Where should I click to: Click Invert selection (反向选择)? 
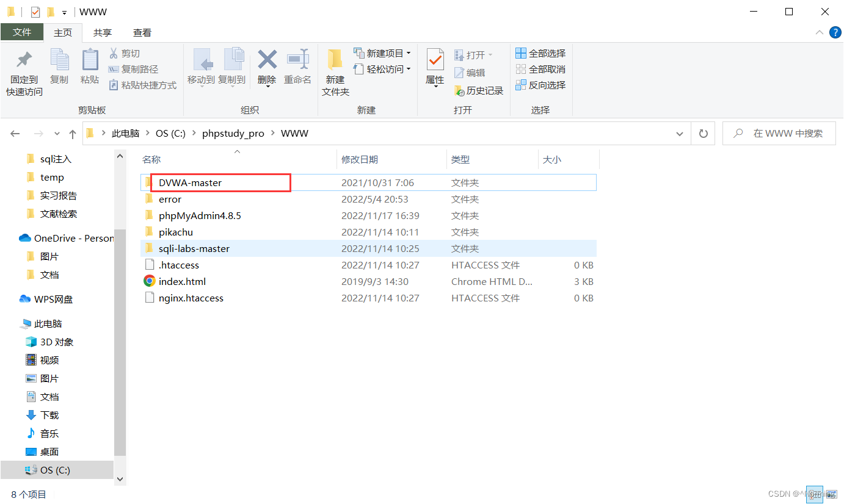pyautogui.click(x=541, y=85)
